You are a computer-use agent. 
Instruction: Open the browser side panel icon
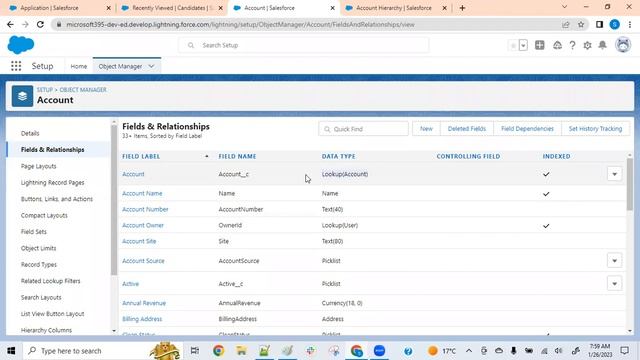[599, 24]
